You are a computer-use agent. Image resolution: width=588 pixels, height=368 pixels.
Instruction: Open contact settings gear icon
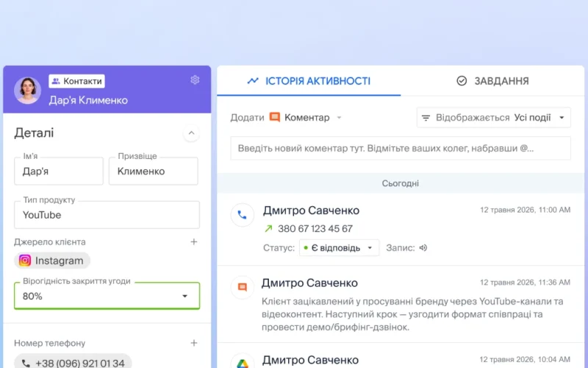click(x=195, y=79)
